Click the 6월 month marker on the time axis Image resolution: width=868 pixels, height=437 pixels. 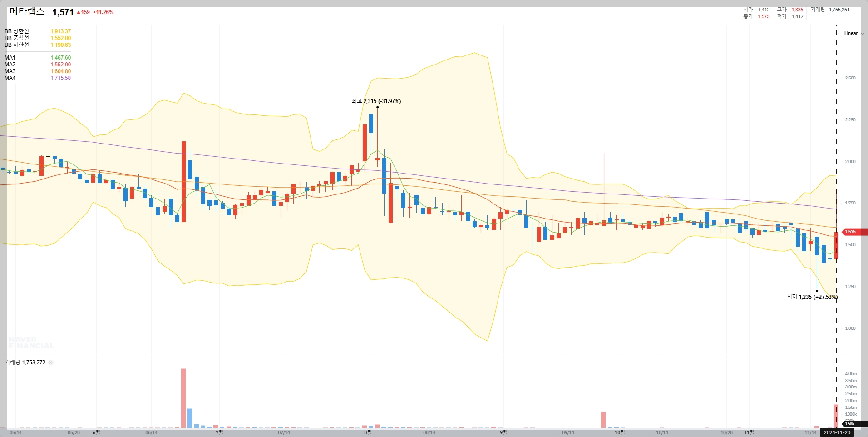click(x=96, y=432)
